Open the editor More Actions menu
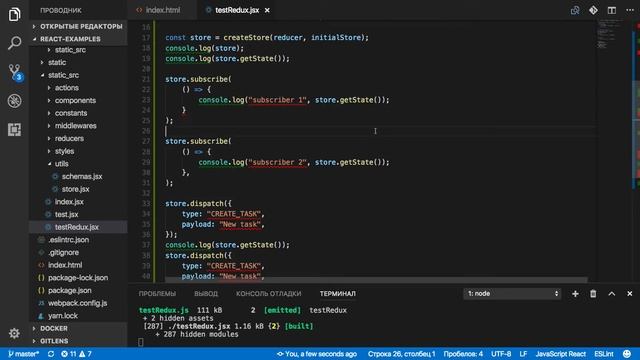The image size is (640, 360). coord(630,10)
